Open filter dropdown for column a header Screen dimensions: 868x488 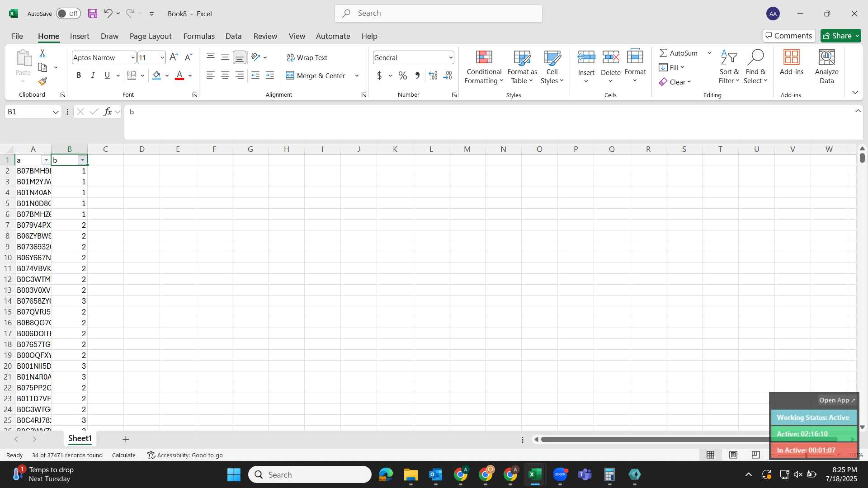coord(46,160)
